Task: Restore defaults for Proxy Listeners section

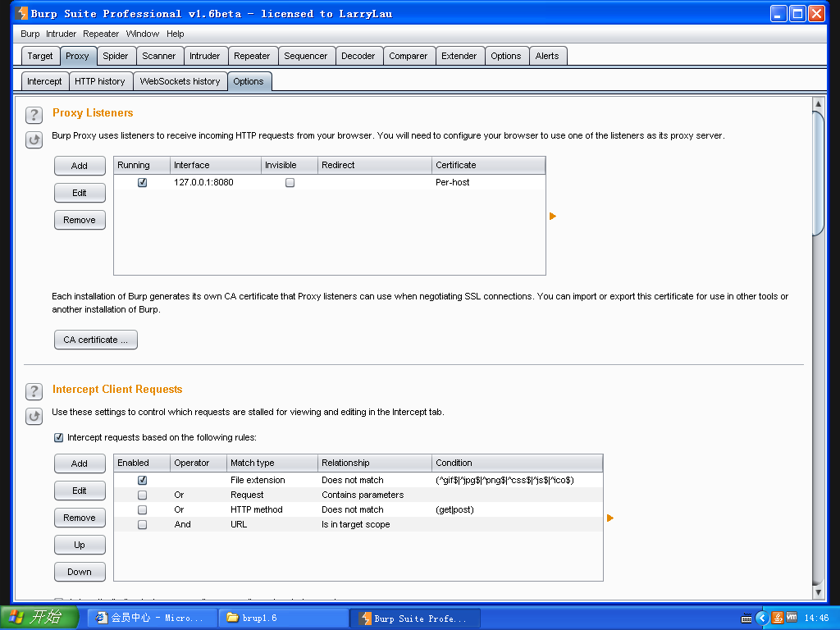Action: (x=34, y=139)
